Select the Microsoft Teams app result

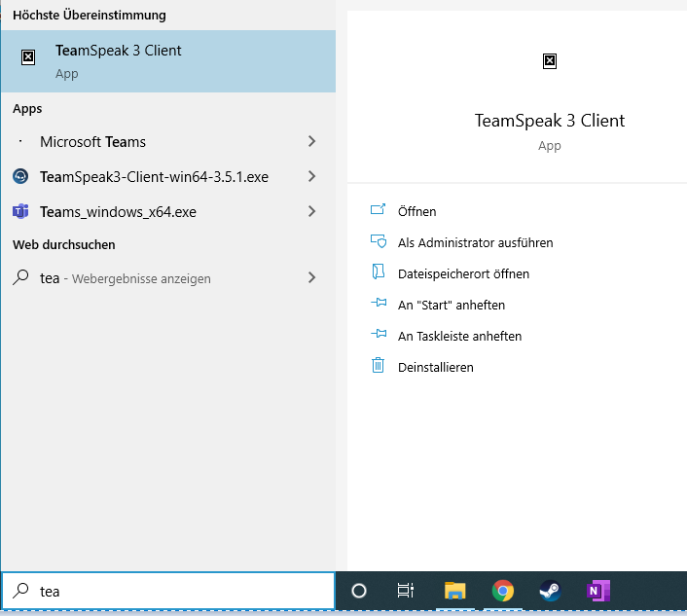[168, 141]
